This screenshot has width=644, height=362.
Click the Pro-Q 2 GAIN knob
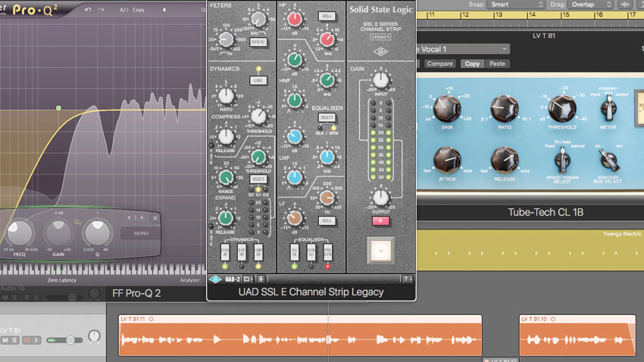[x=58, y=232]
